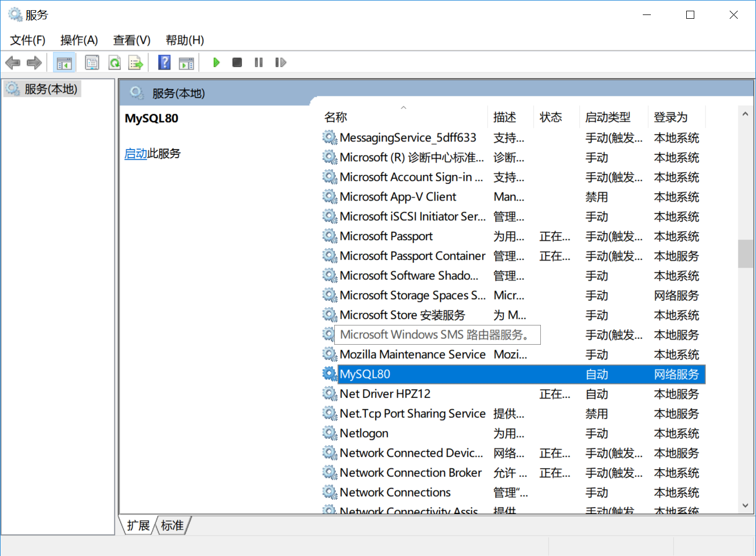Click the gear icon beside Net Driver HPZ12

[329, 394]
